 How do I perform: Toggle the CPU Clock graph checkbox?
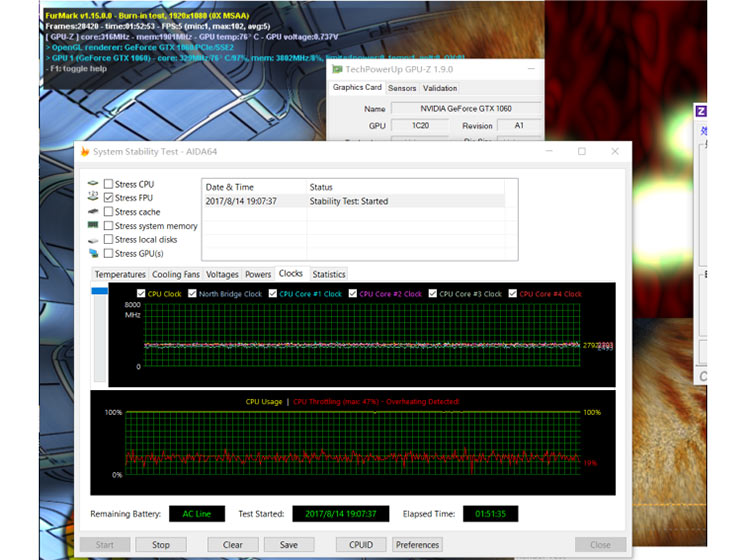click(141, 294)
